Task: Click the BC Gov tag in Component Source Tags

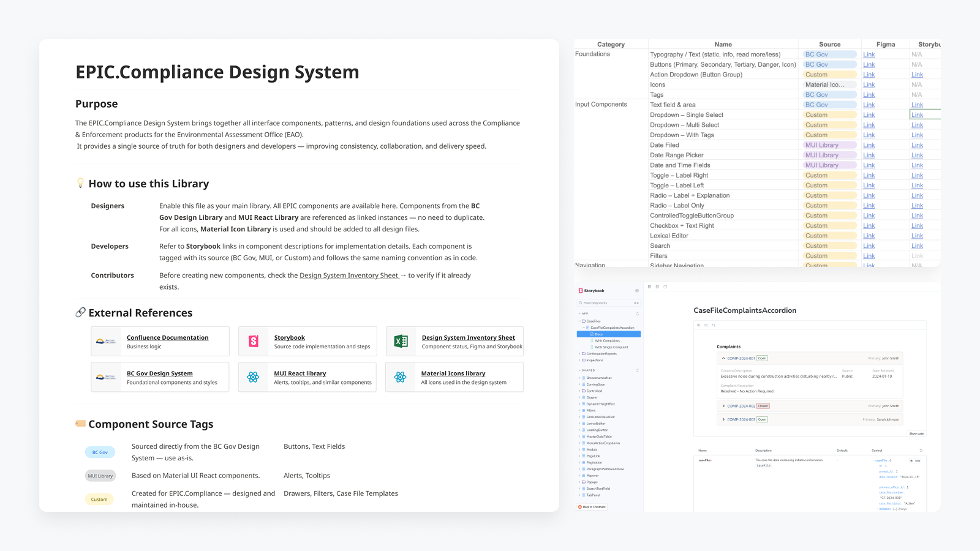Action: click(100, 452)
